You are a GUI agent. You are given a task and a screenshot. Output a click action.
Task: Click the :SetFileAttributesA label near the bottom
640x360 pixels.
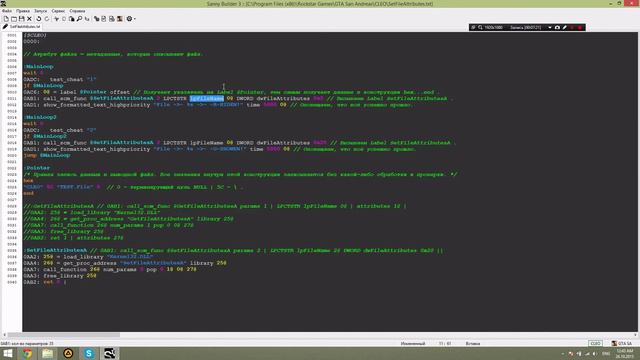point(55,250)
